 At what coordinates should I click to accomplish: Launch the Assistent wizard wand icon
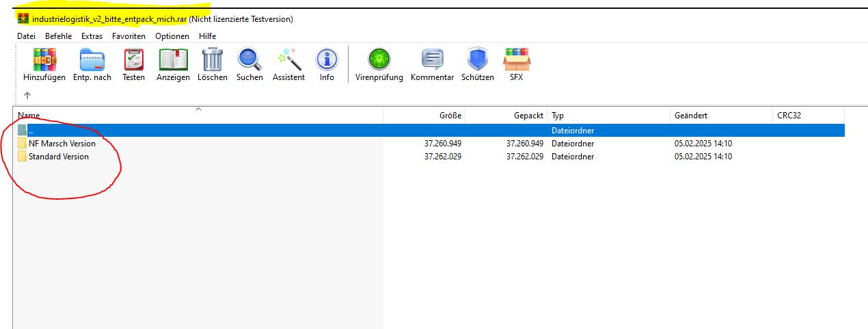tap(289, 60)
